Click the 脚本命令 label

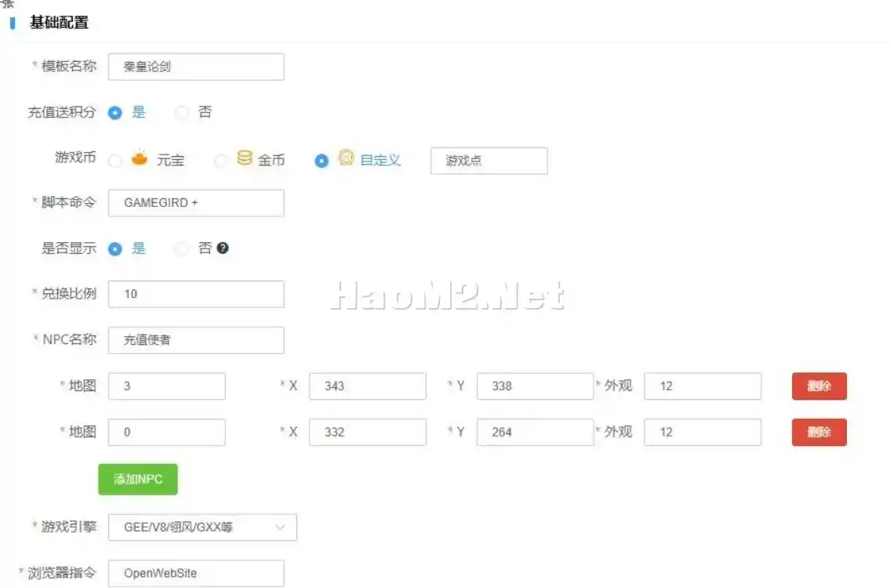click(x=69, y=202)
